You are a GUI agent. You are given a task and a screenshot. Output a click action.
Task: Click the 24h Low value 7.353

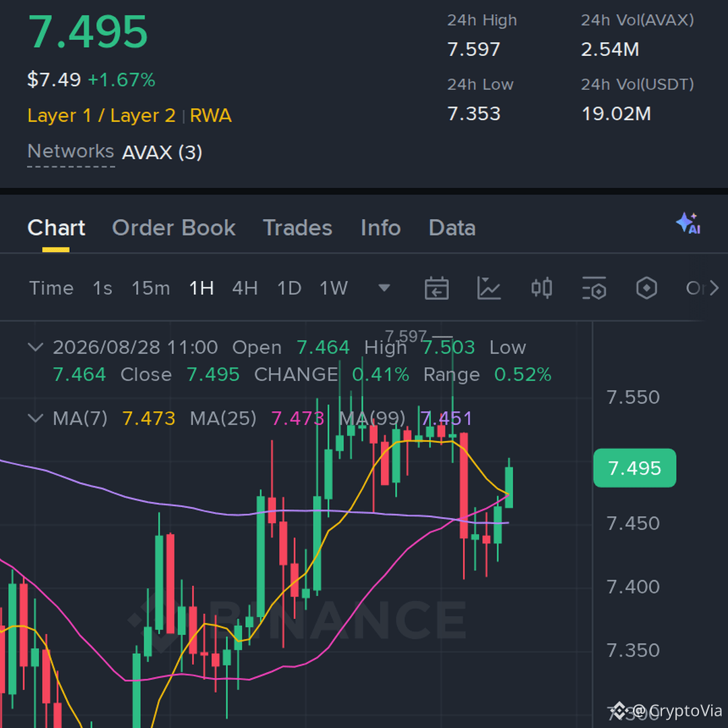click(474, 114)
